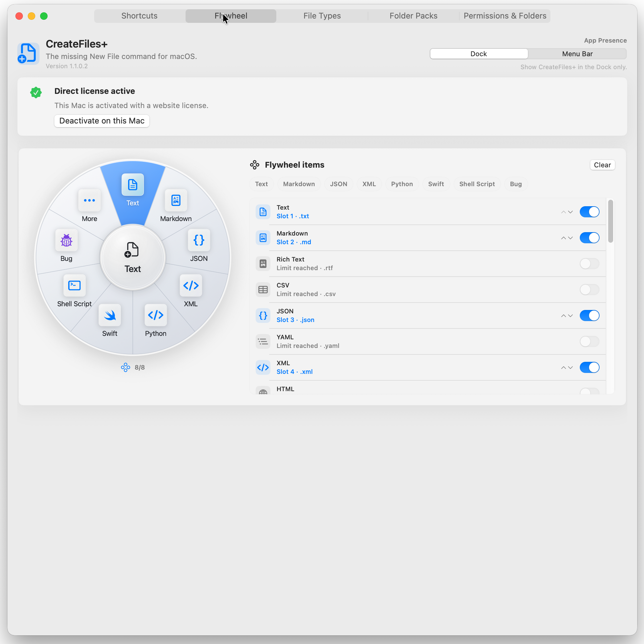Click the JSON chip in Flywheel items
This screenshot has width=644, height=644.
pos(338,184)
